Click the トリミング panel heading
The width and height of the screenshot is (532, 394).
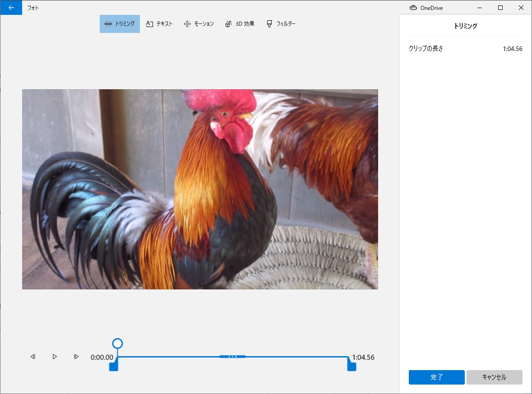pyautogui.click(x=466, y=26)
